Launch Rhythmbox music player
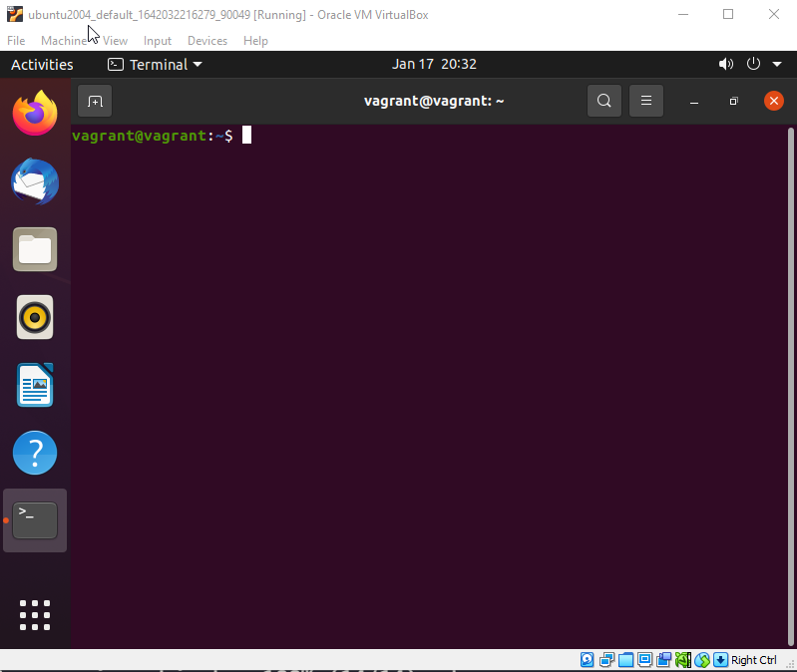Viewport: 797px width, 672px height. (x=35, y=318)
